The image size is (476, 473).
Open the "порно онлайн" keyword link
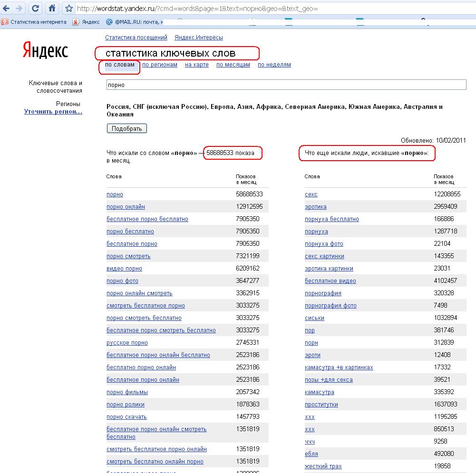126,207
